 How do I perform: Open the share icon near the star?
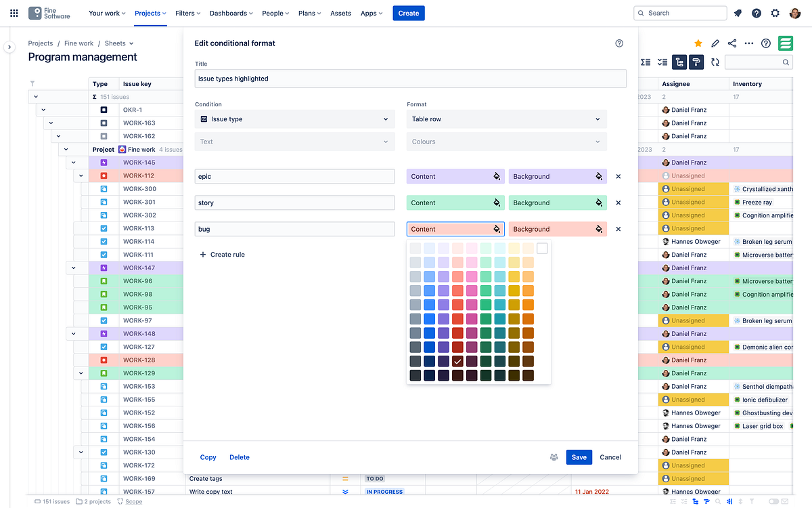click(x=732, y=43)
